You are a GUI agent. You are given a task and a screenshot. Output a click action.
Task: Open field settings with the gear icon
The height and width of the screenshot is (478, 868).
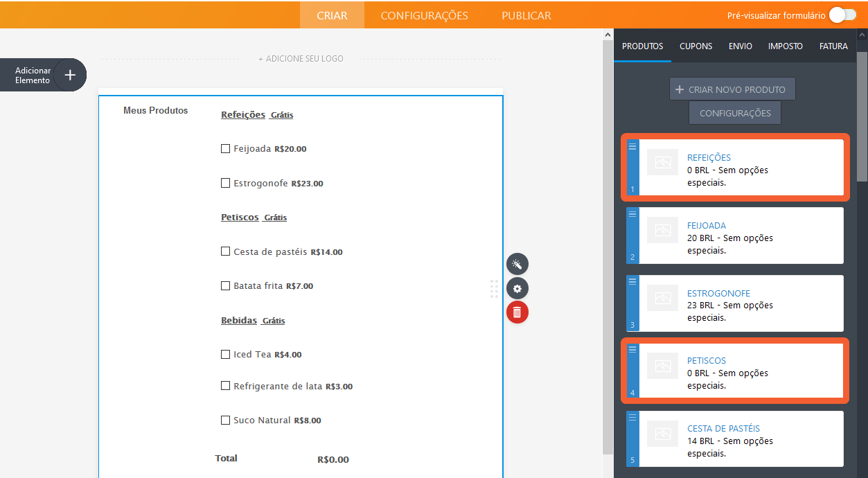pos(517,288)
